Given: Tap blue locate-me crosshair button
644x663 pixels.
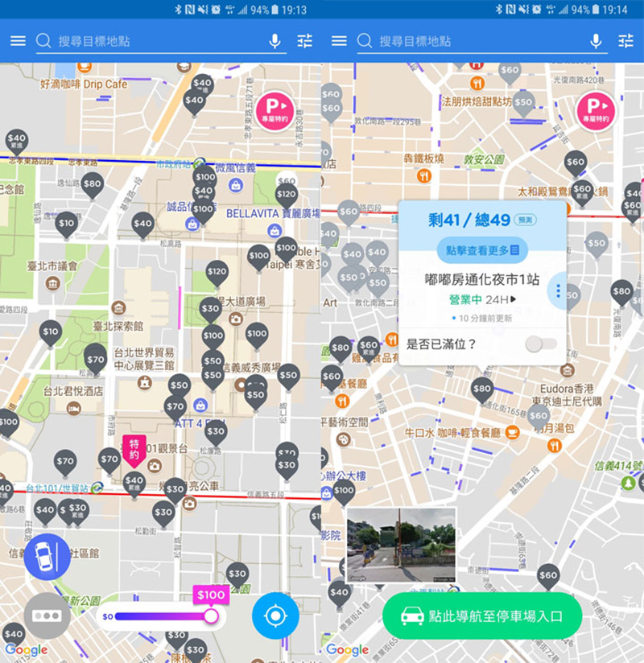Looking at the screenshot, I should (x=275, y=616).
